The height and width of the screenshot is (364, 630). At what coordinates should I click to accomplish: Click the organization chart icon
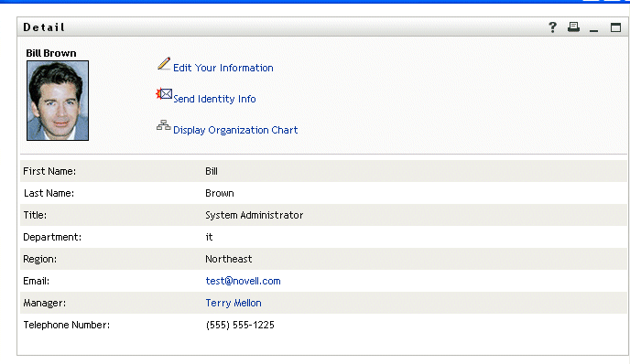click(x=164, y=125)
